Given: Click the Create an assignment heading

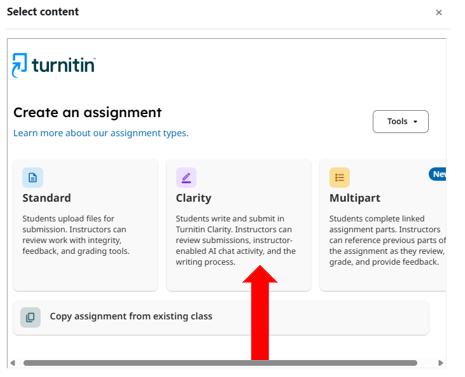Looking at the screenshot, I should coord(87,112).
